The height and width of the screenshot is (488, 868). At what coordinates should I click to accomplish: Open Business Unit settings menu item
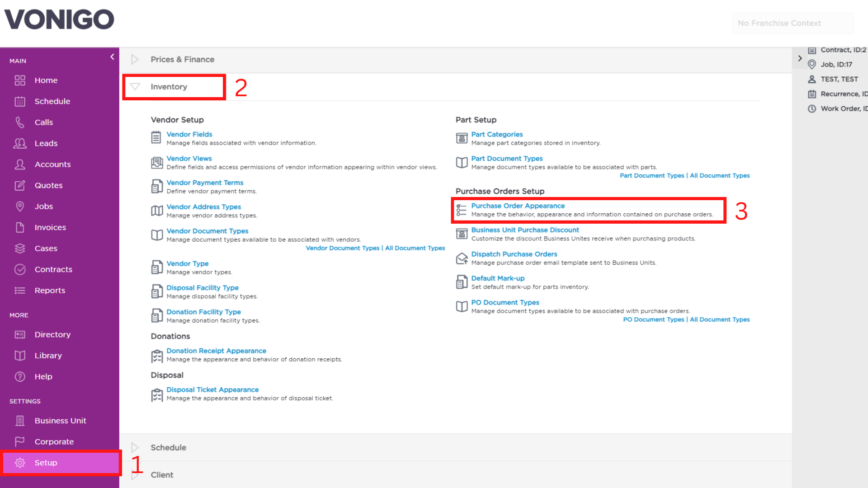click(60, 421)
